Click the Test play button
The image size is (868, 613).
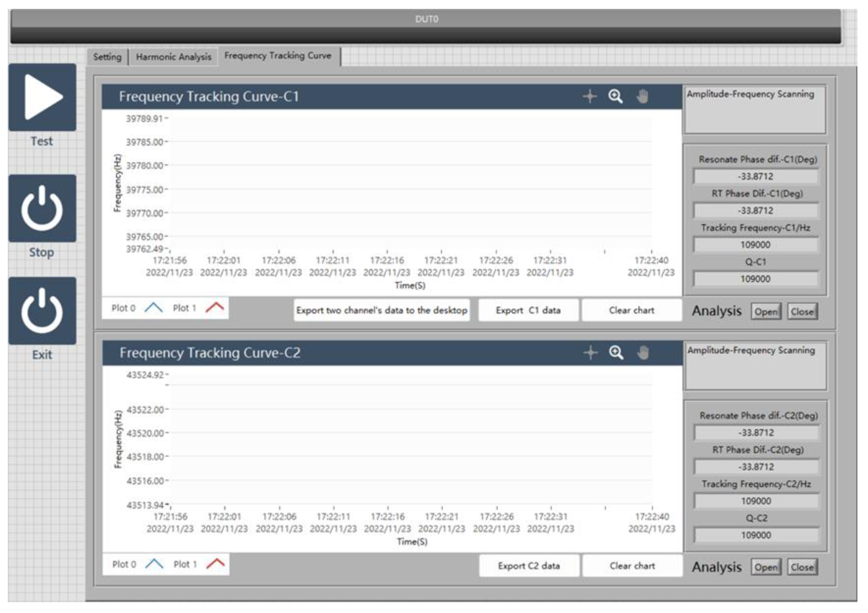coord(42,97)
